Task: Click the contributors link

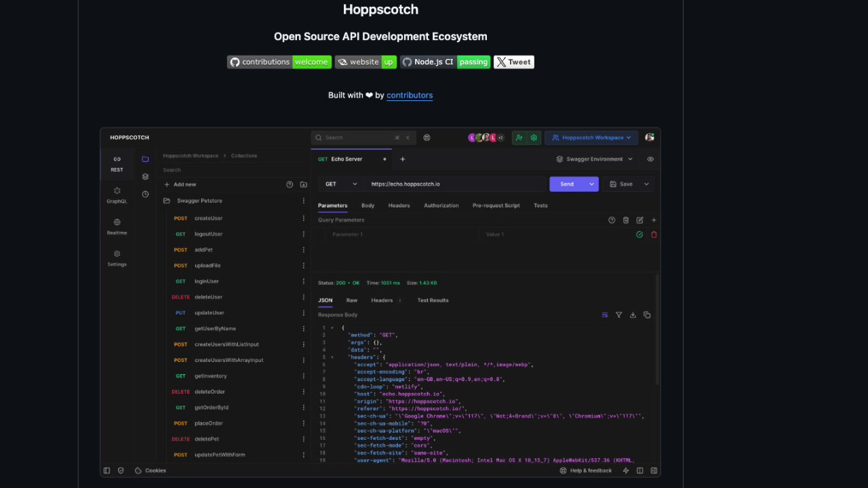Action: (410, 95)
